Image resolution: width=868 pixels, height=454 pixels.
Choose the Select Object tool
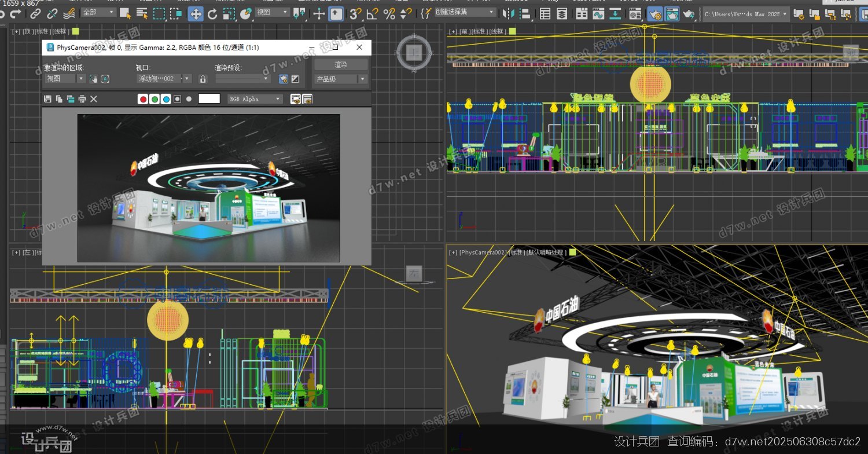point(125,14)
